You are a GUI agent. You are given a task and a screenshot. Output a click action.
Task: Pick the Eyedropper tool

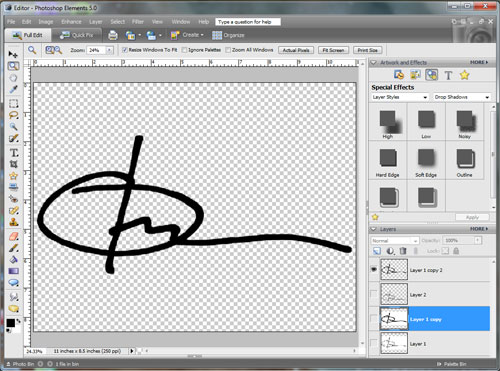click(13, 89)
